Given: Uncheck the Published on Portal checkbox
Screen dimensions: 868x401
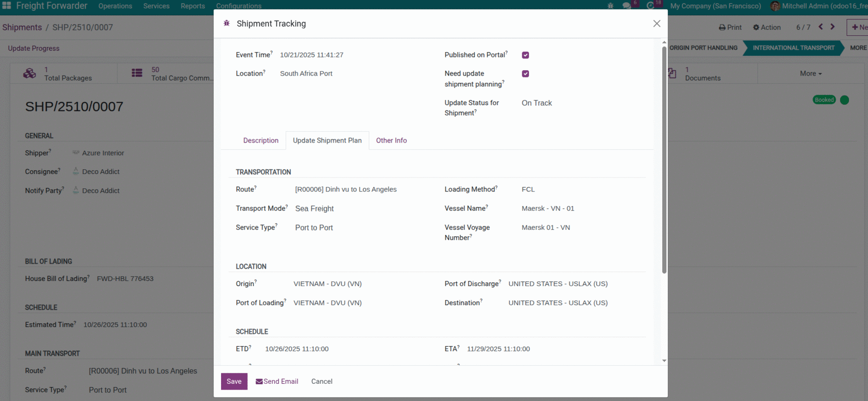Looking at the screenshot, I should point(525,55).
